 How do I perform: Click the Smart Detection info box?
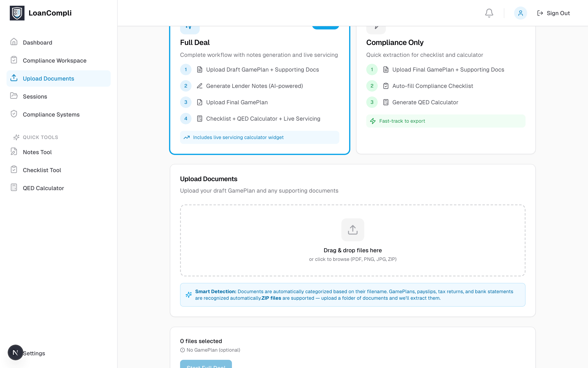[353, 295]
